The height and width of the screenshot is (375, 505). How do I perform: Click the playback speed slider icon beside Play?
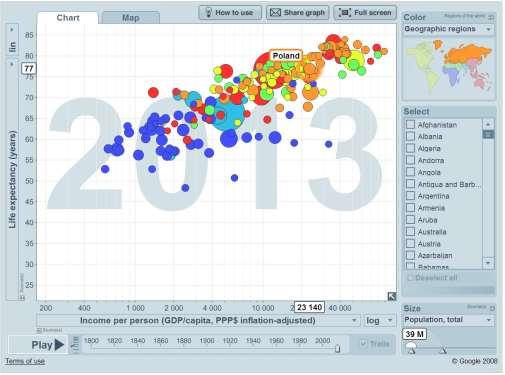[76, 345]
